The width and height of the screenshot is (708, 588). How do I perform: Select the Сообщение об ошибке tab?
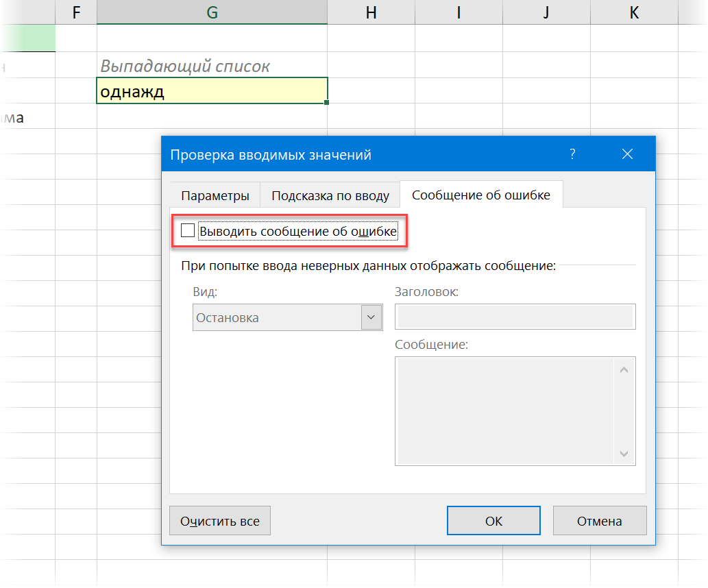point(480,195)
